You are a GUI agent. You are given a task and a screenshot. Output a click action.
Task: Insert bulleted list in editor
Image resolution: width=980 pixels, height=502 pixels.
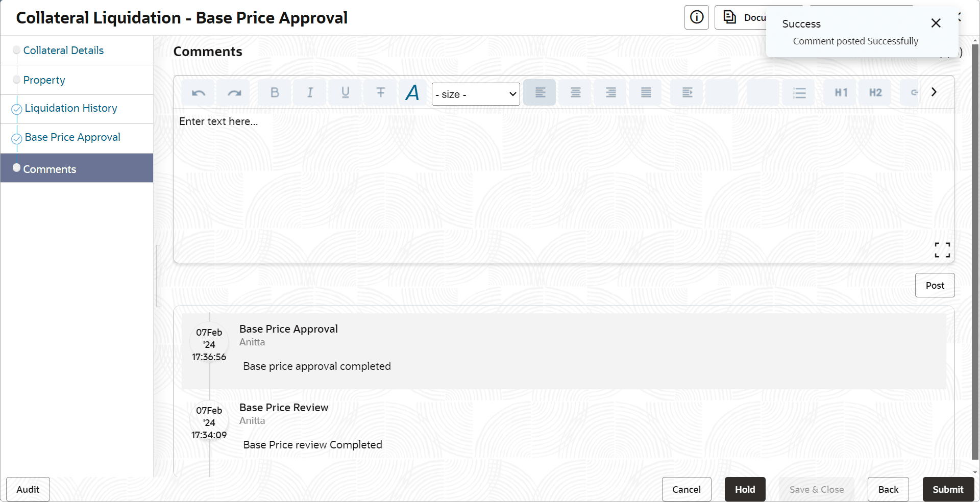click(x=799, y=92)
